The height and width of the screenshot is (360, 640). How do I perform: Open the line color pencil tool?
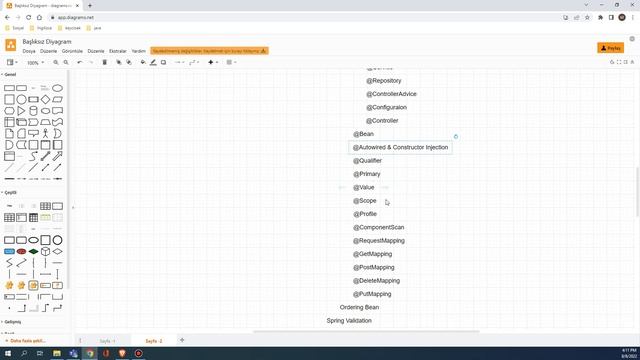153,62
